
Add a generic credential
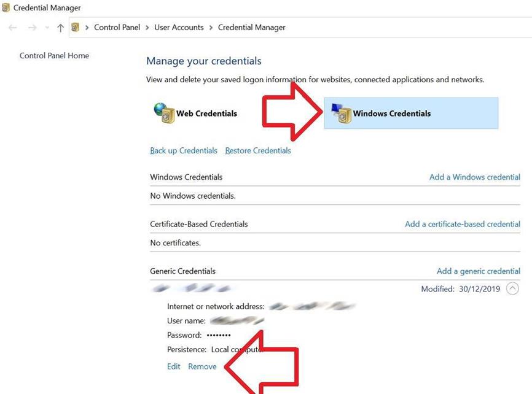click(478, 271)
